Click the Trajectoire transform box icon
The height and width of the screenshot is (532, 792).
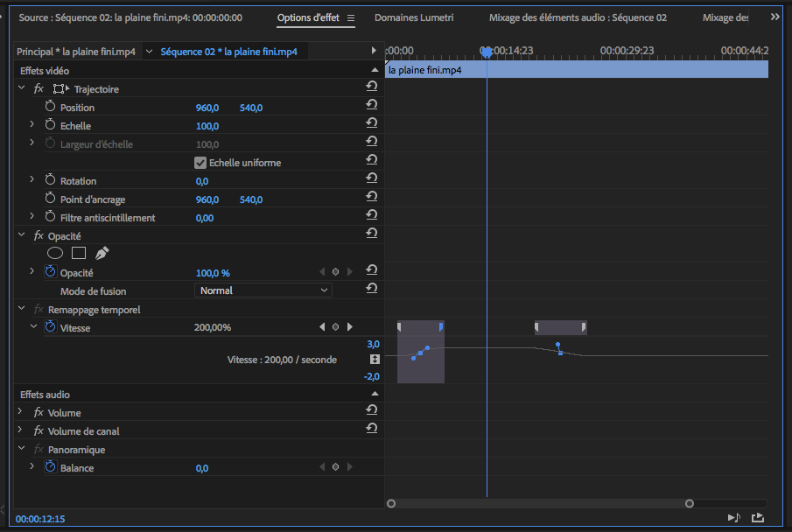pyautogui.click(x=61, y=89)
